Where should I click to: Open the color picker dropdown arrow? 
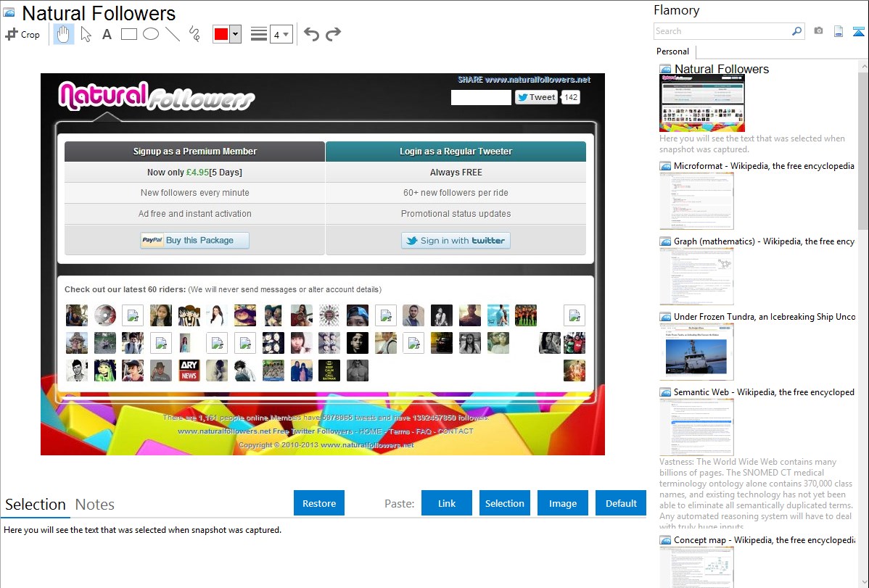[236, 34]
